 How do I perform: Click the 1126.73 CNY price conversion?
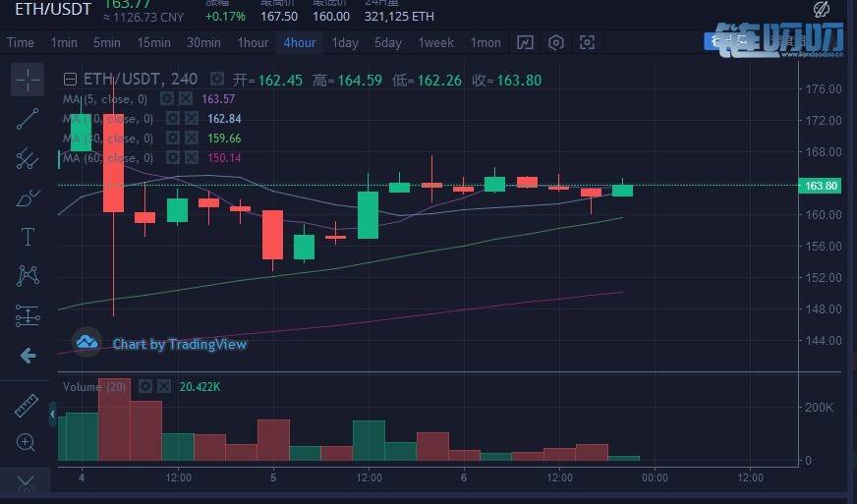pyautogui.click(x=143, y=18)
